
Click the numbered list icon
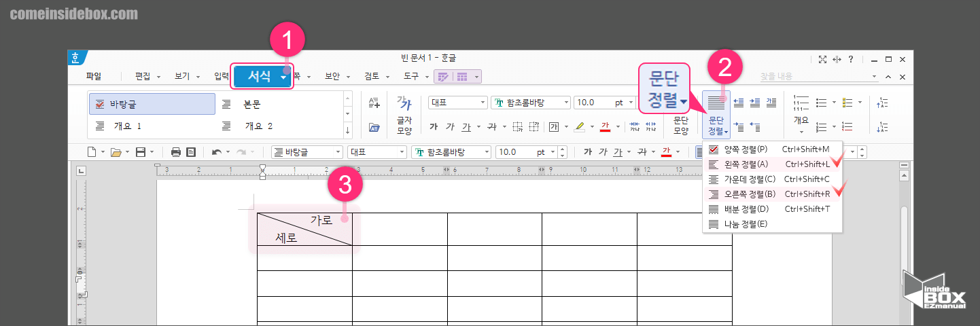tap(821, 127)
